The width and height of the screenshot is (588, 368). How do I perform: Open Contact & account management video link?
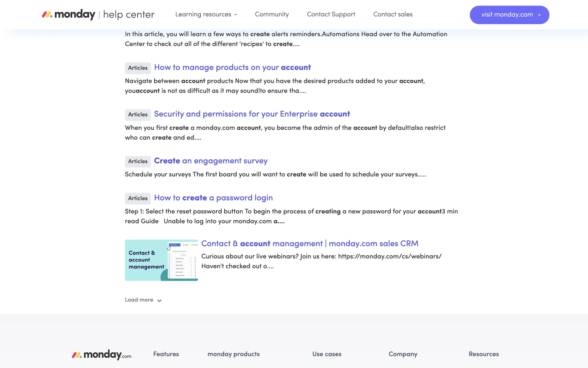[310, 243]
